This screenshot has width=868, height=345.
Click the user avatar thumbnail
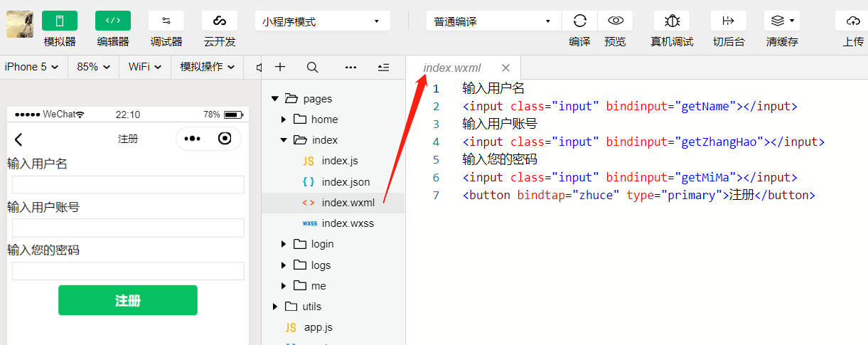(20, 24)
